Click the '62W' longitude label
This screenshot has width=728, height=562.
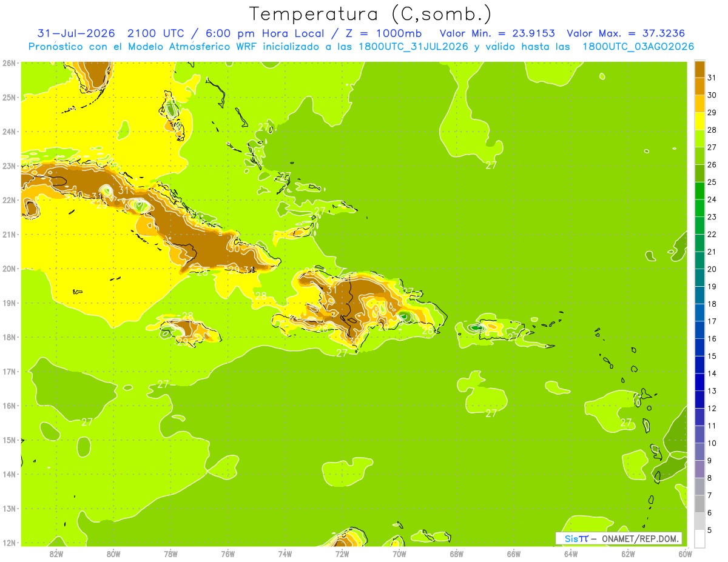pyautogui.click(x=628, y=554)
